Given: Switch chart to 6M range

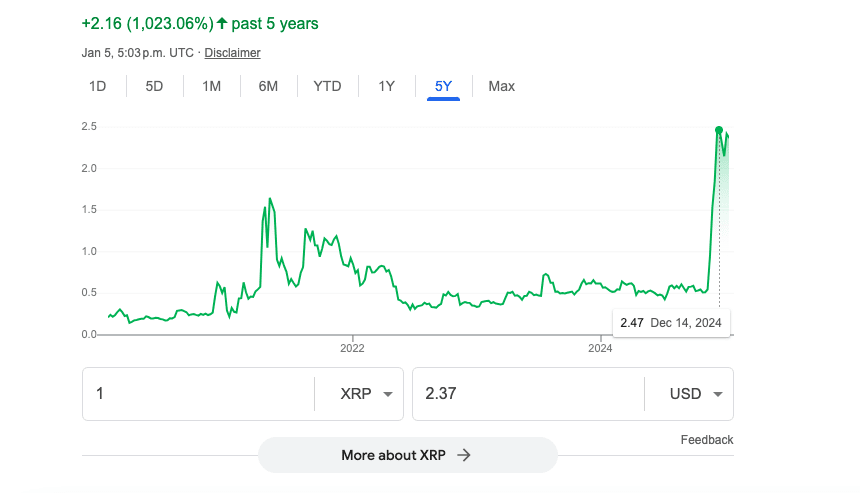Looking at the screenshot, I should pos(268,86).
